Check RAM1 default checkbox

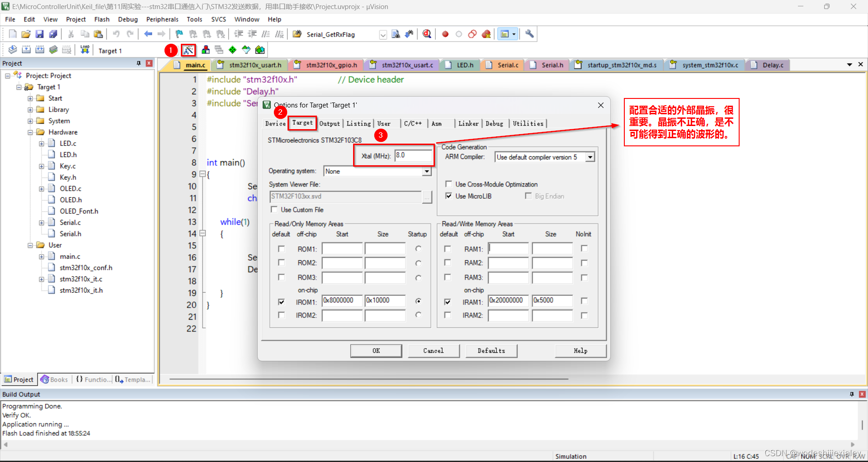point(447,248)
